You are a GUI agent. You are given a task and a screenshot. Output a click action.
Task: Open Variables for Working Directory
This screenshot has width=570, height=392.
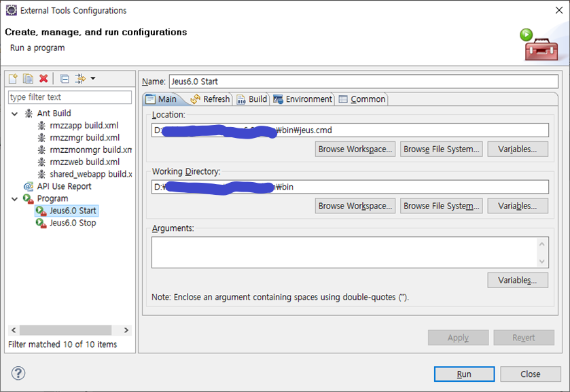pos(518,206)
